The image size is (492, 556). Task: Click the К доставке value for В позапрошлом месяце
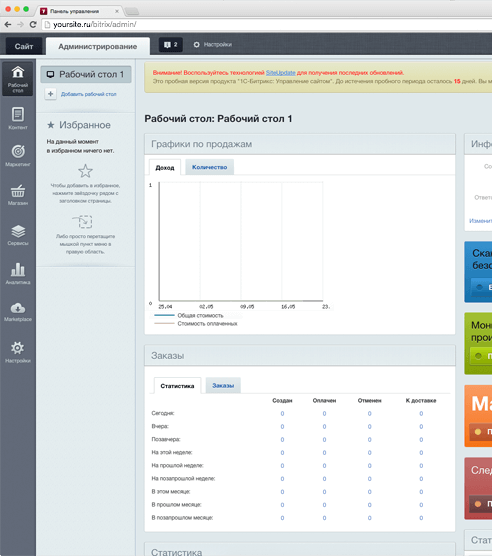pos(421,518)
